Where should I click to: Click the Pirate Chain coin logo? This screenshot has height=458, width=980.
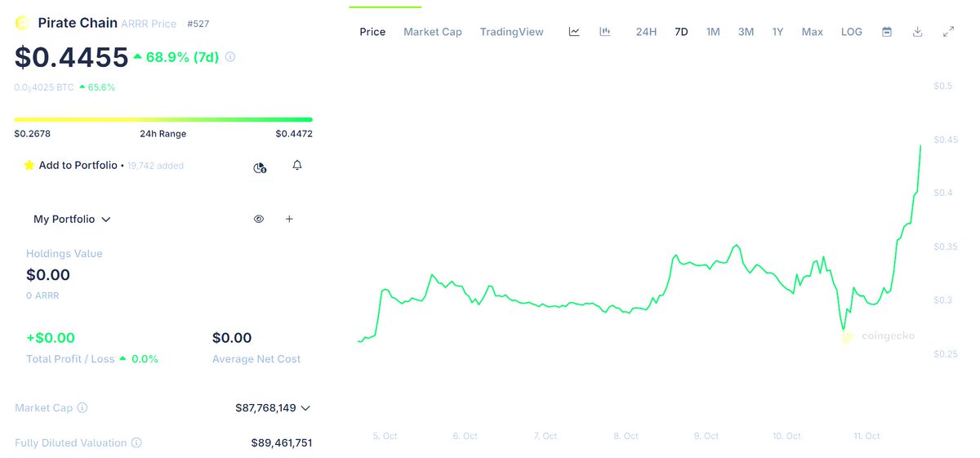pos(22,23)
